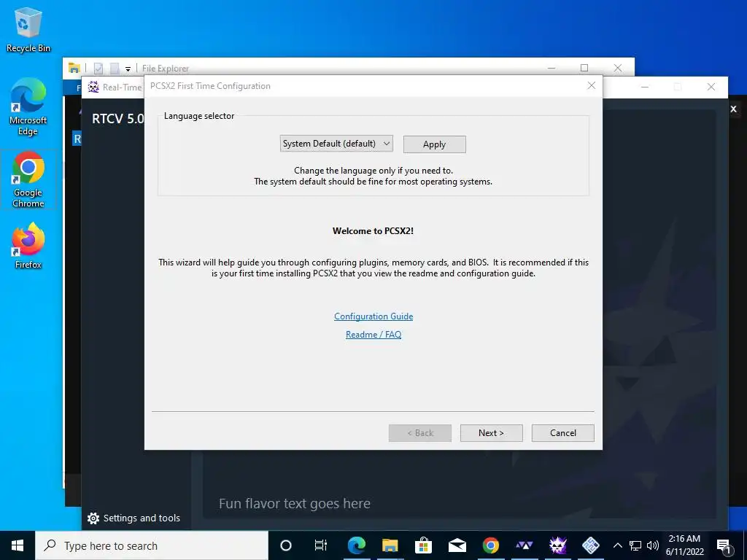Open File Explorer from the taskbar
This screenshot has height=560, width=747.
pyautogui.click(x=390, y=545)
